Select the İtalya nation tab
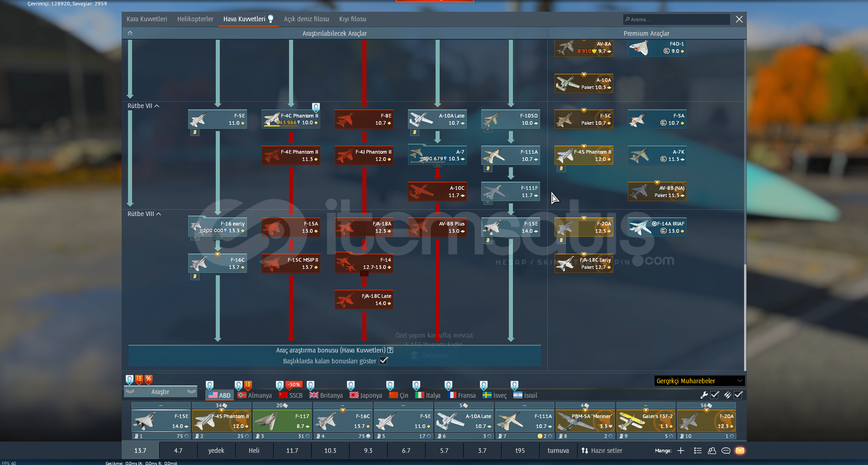The height and width of the screenshot is (465, 868). coord(428,395)
